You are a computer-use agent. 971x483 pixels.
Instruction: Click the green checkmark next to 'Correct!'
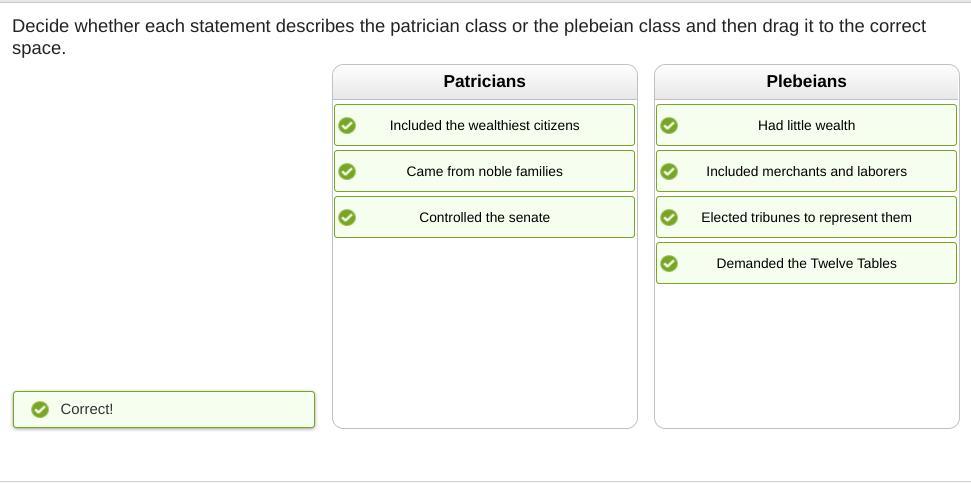40,410
